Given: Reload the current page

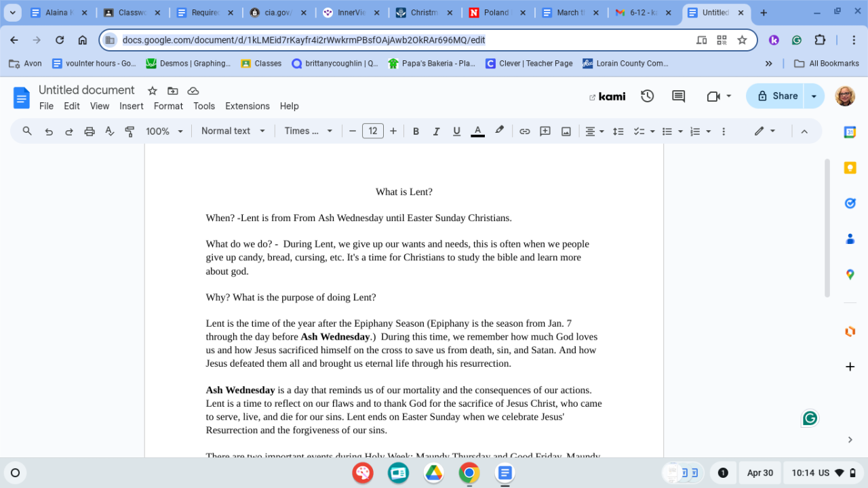Looking at the screenshot, I should click(x=60, y=40).
